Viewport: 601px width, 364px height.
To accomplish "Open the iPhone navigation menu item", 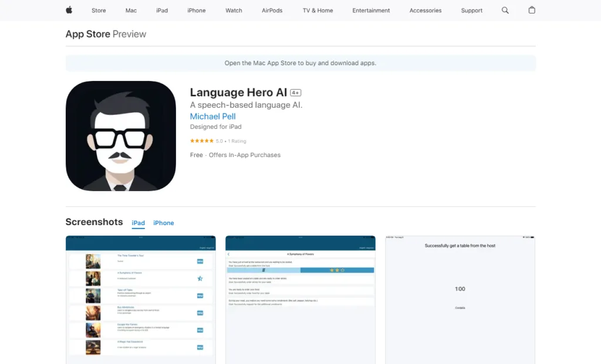I will click(x=196, y=11).
